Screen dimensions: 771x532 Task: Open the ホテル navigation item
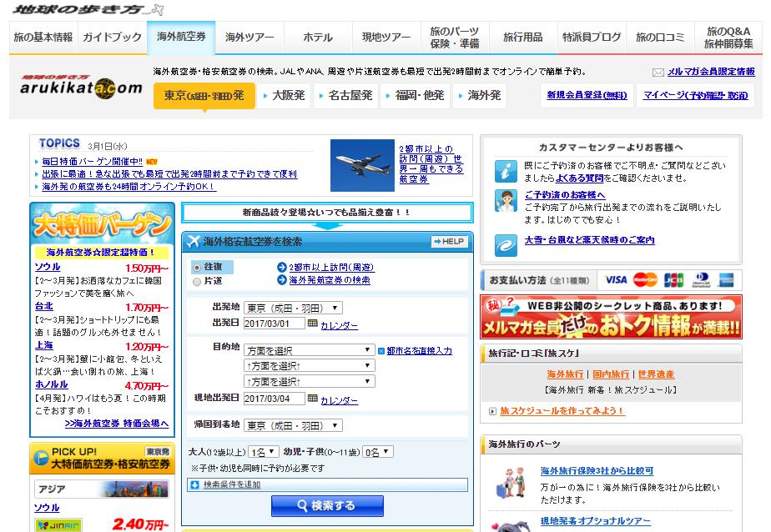tap(318, 38)
